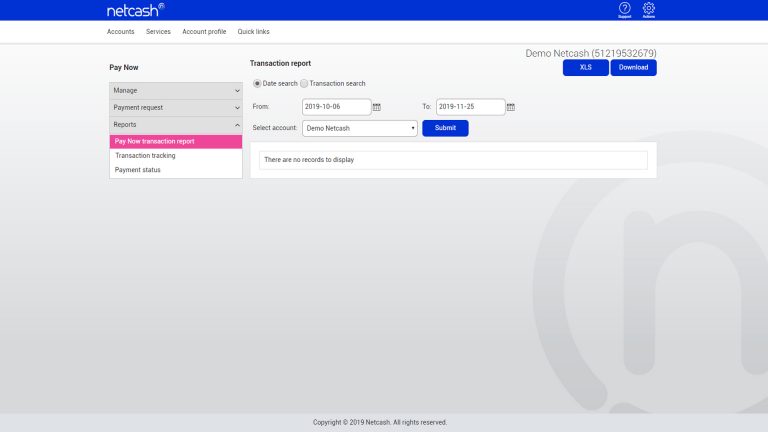Screen dimensions: 768x432
Task: Click the From date input field
Action: [x=336, y=107]
